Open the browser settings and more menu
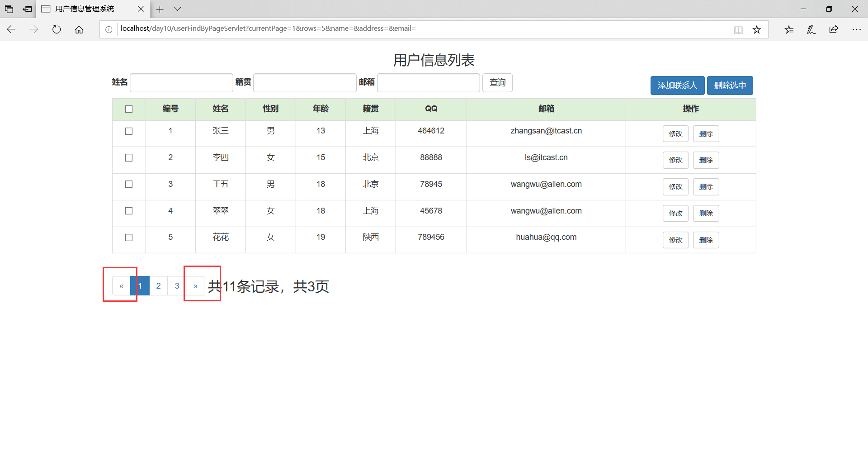Screen dimensions: 868x466 (x=856, y=29)
